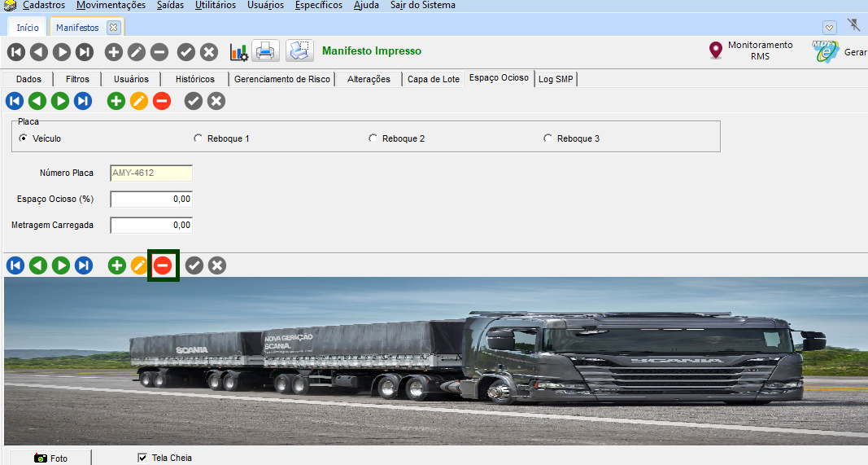Cancel photo edit with X icon
The height and width of the screenshot is (465, 868).
[x=217, y=265]
